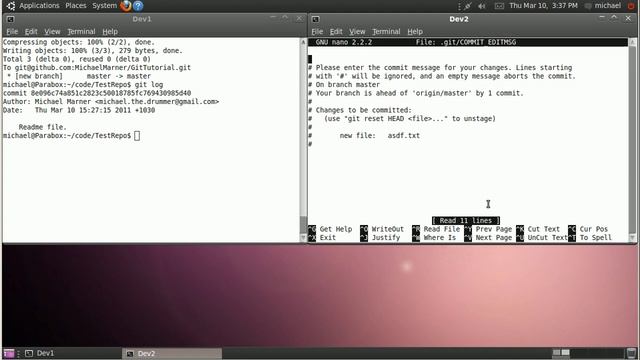Click the Dev1 scrollbar up arrow
Viewport: 640px width, 360px height.
303,42
